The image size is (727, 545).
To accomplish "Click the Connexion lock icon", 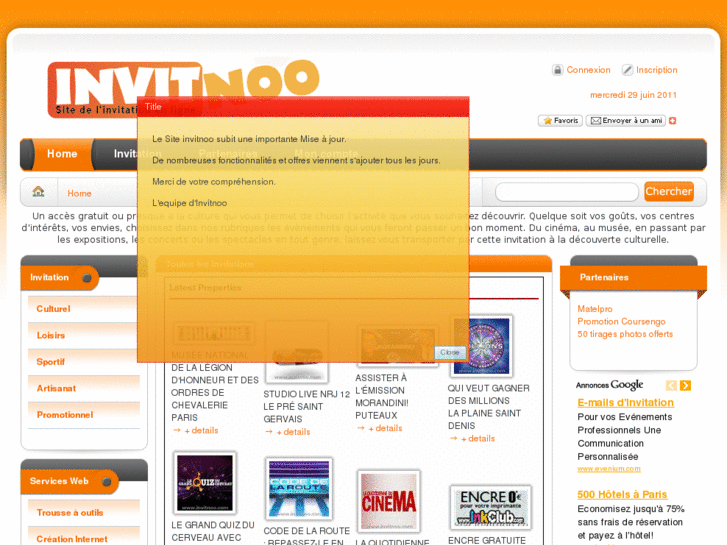I will click(x=557, y=70).
